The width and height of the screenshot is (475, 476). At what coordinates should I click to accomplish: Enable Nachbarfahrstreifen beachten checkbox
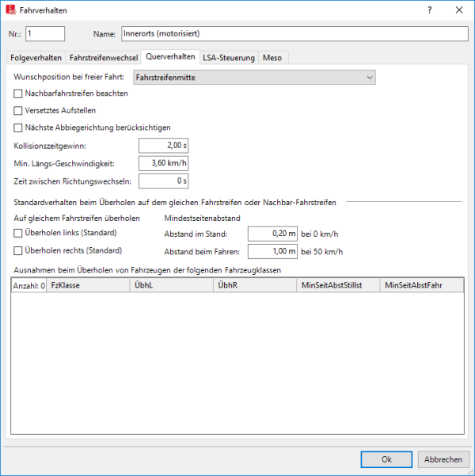[x=19, y=93]
